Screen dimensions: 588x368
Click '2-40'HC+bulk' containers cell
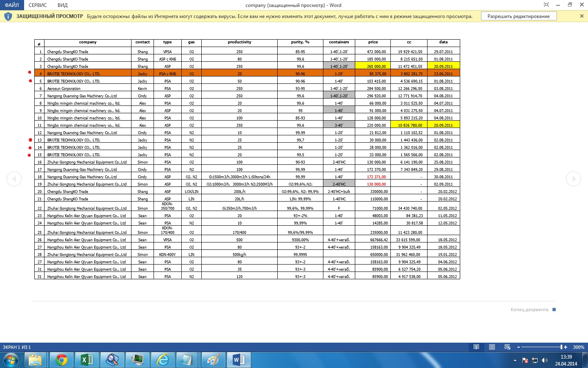point(339,191)
